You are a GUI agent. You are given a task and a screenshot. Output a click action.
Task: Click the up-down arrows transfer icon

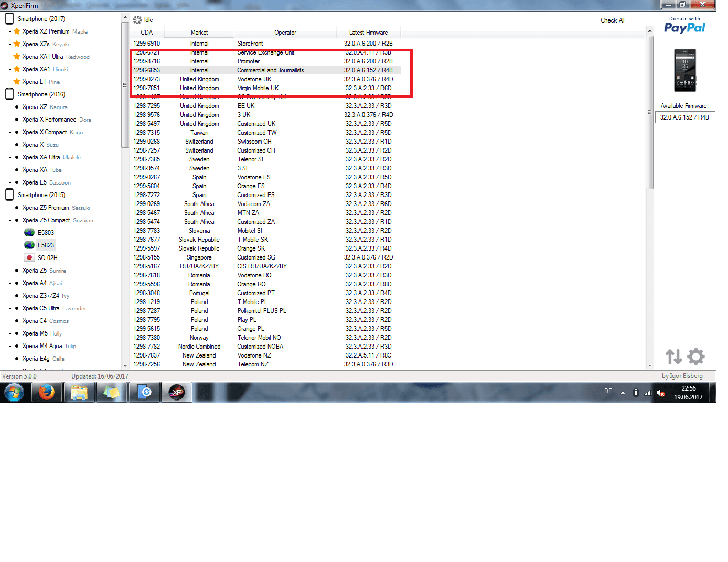pyautogui.click(x=674, y=357)
